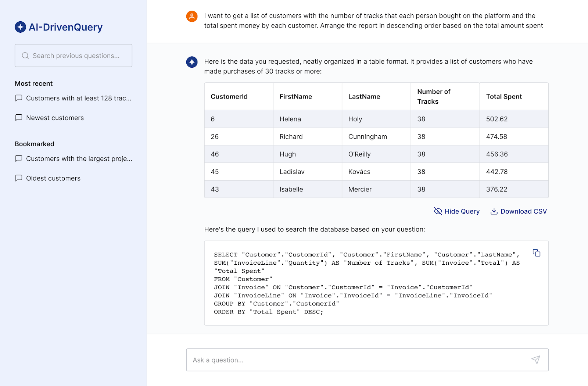The image size is (588, 386).
Task: Click the orange user avatar icon
Action: pos(192,16)
